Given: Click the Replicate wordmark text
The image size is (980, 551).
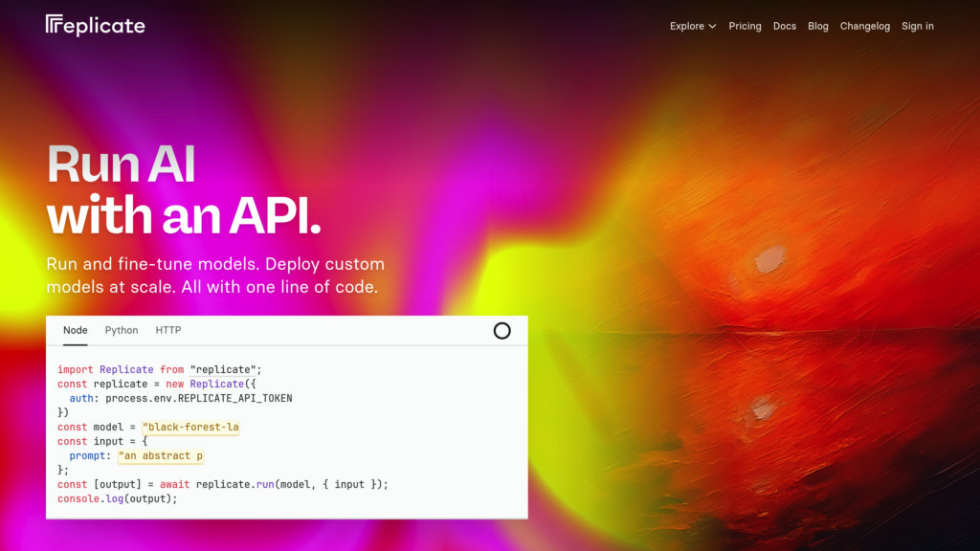Looking at the screenshot, I should [105, 26].
